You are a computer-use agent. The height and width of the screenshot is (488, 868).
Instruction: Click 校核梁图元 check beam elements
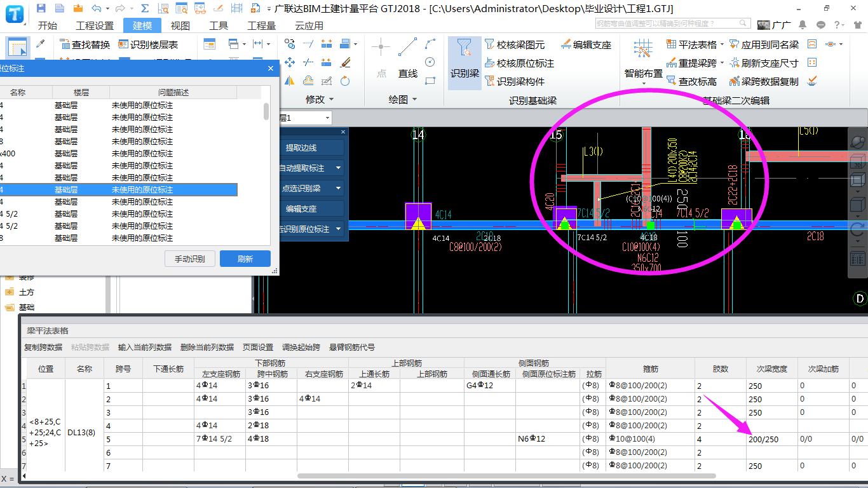point(515,44)
